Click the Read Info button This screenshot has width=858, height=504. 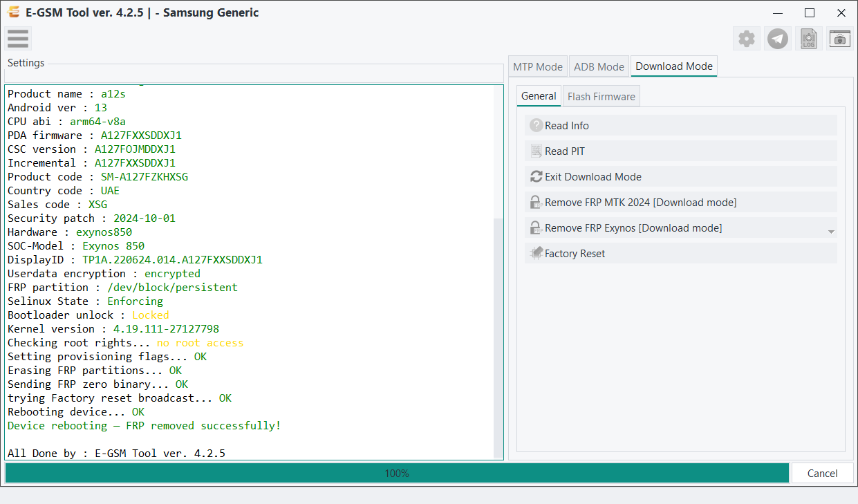click(x=681, y=125)
